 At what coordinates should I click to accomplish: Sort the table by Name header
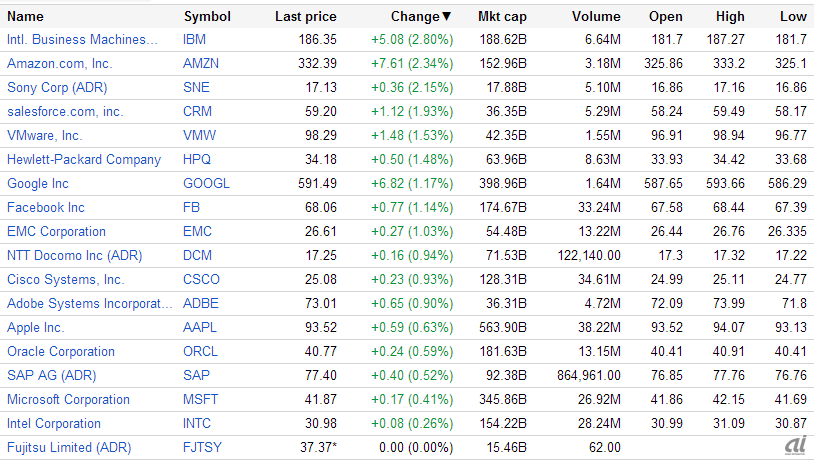point(25,16)
